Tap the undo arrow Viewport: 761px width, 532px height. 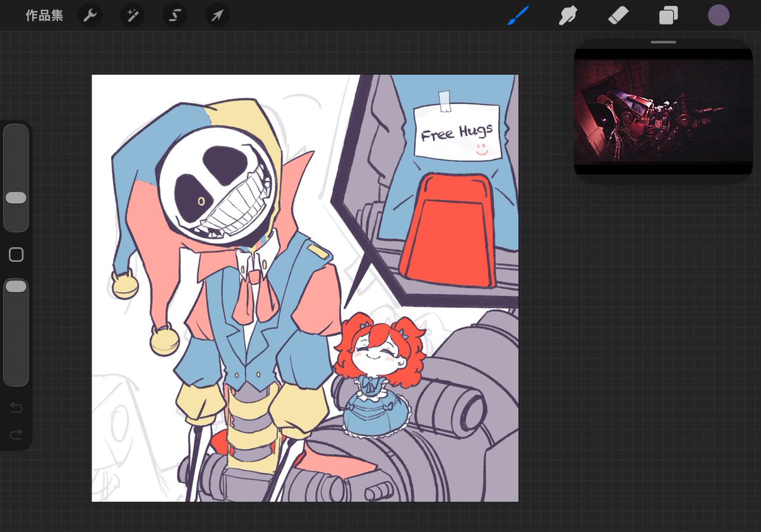tap(16, 407)
